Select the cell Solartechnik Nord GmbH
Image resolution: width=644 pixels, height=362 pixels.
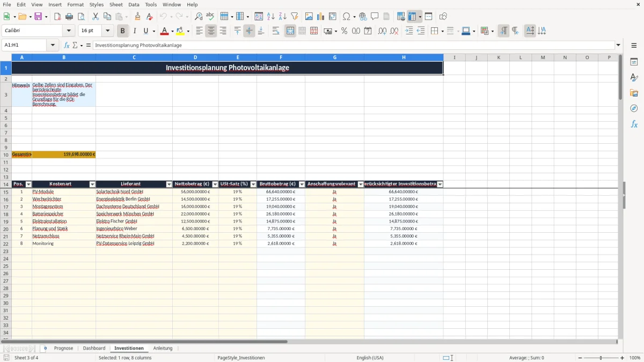(134, 191)
